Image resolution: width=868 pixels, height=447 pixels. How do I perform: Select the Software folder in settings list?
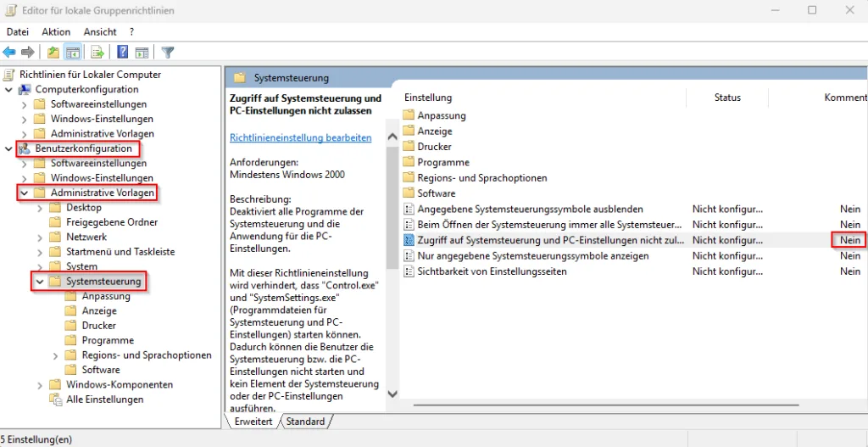click(437, 193)
